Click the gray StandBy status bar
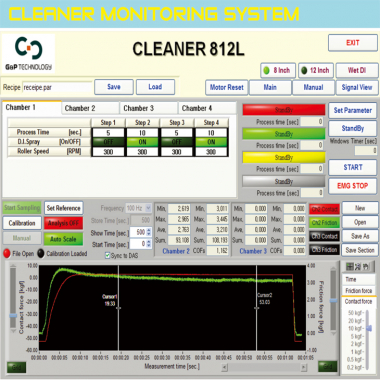Image resolution: width=380 pixels, height=380 pixels. tap(284, 181)
